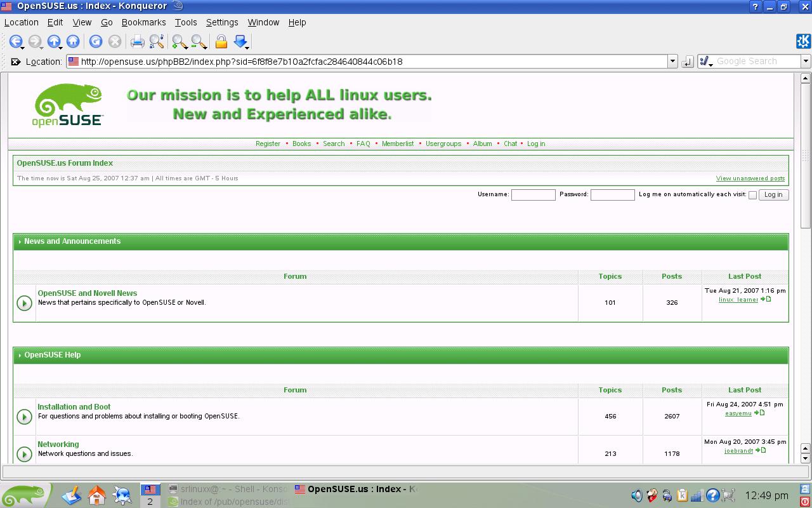Click the network signal bars tray icon
The image size is (812, 508).
click(697, 495)
